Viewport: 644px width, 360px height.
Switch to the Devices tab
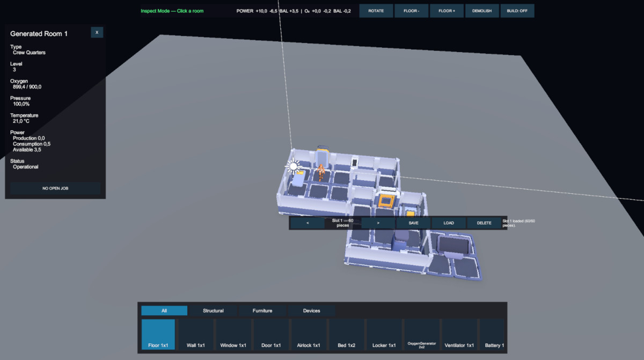pos(311,311)
